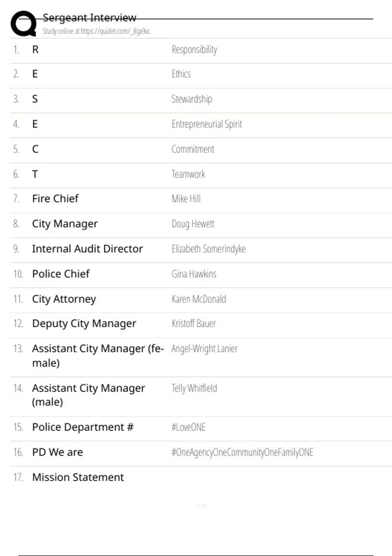Click the name Gina Hawkins
The height and width of the screenshot is (556, 392).
194,274
